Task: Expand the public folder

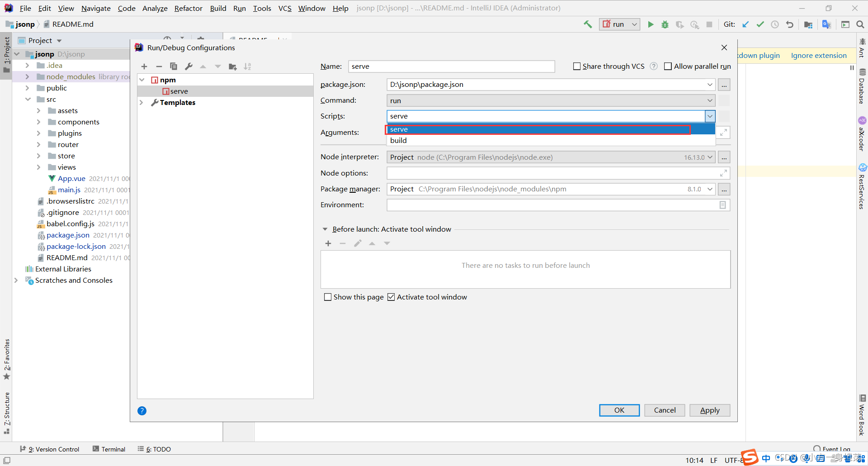Action: 28,88
